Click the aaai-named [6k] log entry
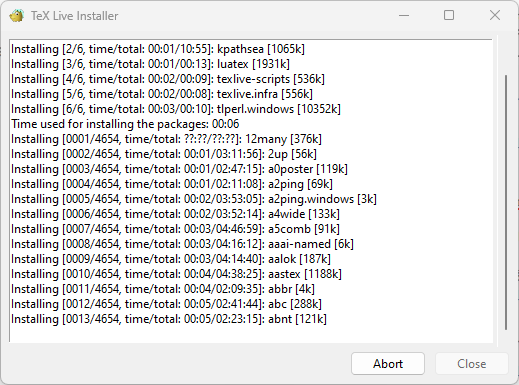519x385 pixels. click(x=182, y=244)
